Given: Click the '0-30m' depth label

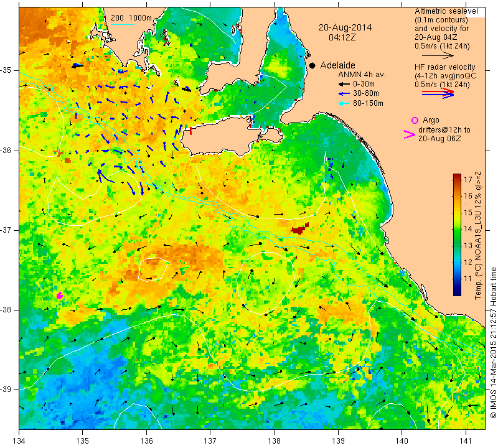Looking at the screenshot, I should click(x=364, y=84).
